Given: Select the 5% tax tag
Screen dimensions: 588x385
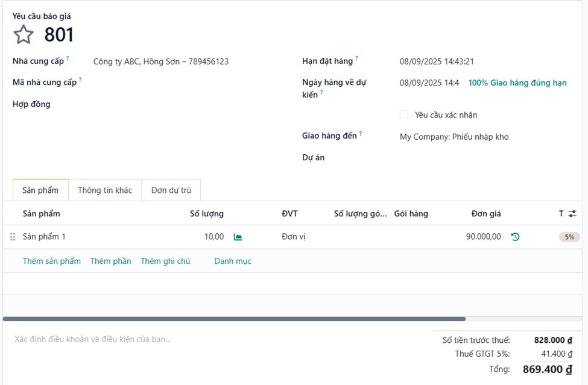Looking at the screenshot, I should pos(569,237).
